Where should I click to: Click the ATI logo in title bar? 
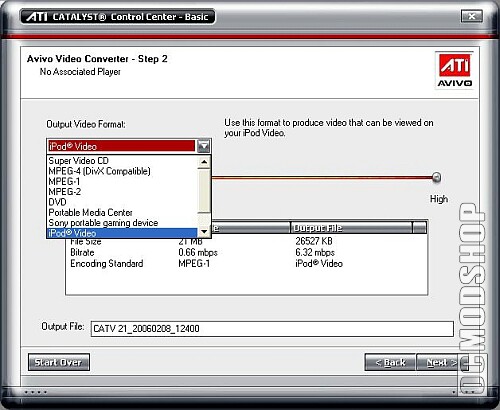click(37, 16)
